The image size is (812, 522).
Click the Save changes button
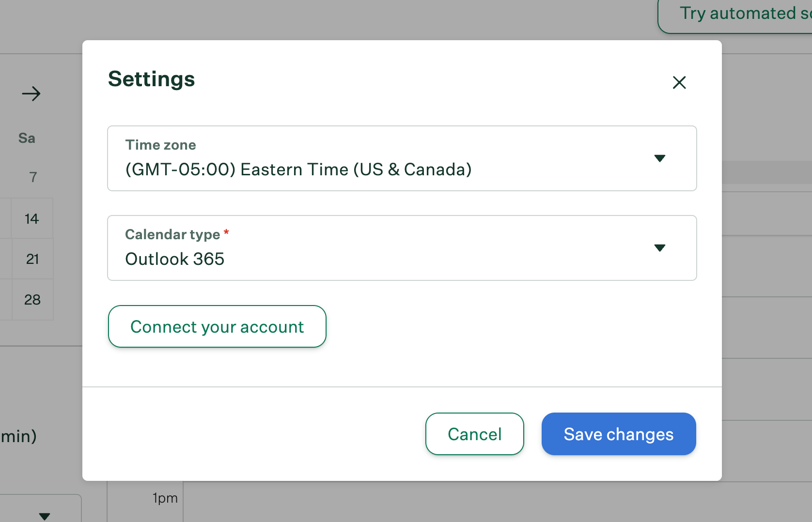tap(618, 434)
